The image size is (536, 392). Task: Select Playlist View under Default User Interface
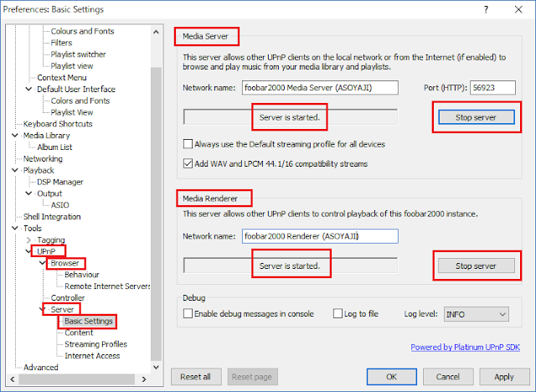click(72, 112)
